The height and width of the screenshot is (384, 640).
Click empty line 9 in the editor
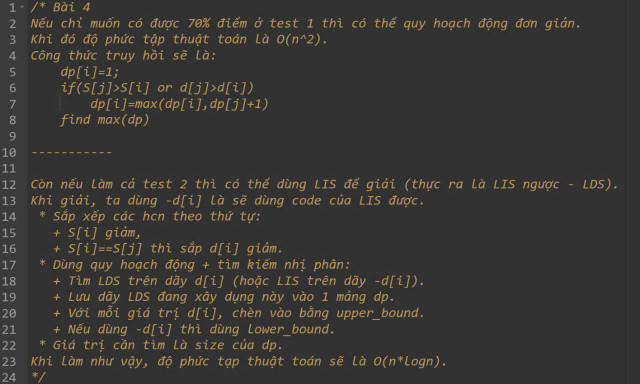[327, 136]
